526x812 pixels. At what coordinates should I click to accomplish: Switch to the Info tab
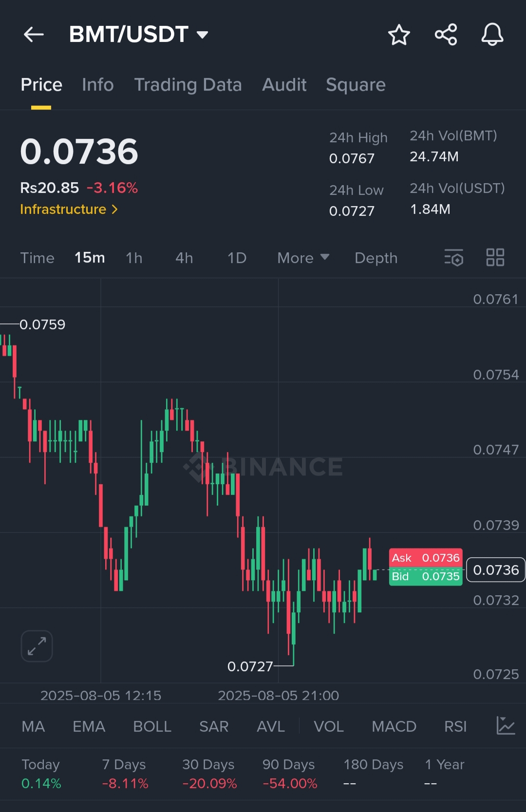[x=97, y=85]
